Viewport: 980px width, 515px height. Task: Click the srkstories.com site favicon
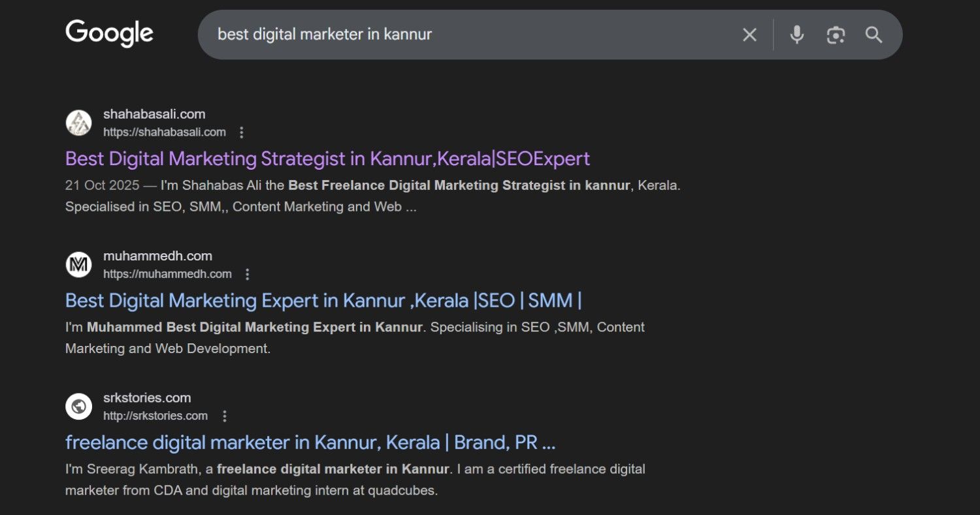click(x=78, y=406)
